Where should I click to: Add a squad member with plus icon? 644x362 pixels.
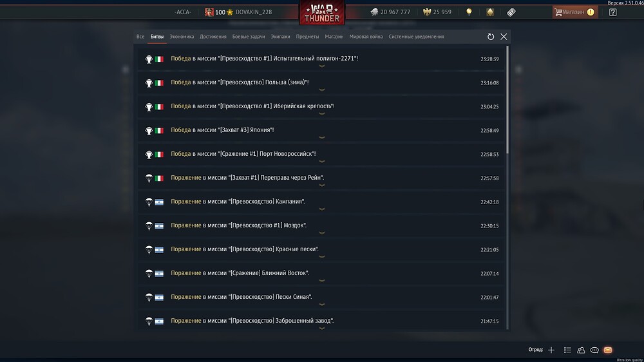coord(551,350)
